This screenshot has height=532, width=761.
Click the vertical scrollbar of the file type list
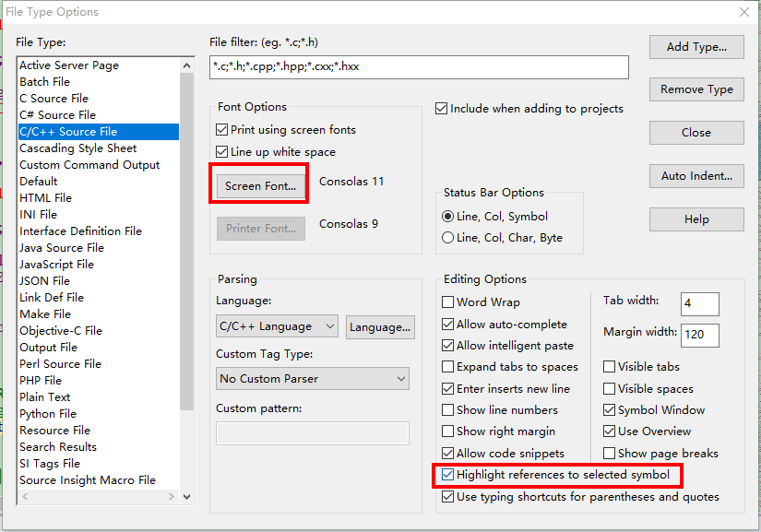click(187, 242)
